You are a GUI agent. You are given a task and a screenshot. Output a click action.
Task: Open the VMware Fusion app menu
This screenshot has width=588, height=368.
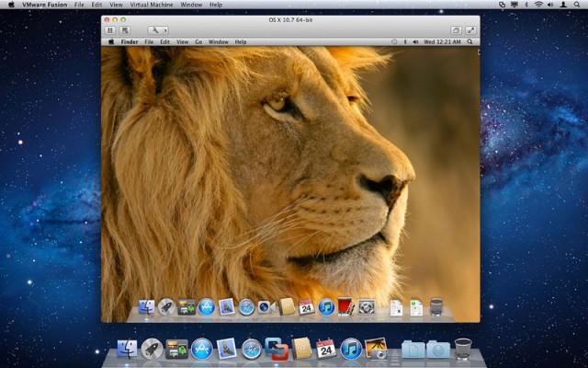(43, 5)
